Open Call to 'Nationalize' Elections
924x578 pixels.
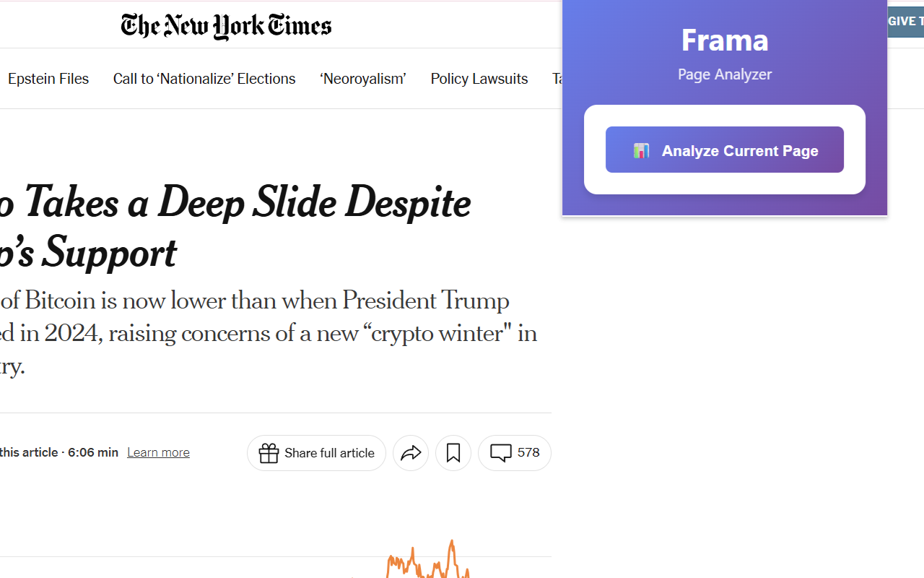pyautogui.click(x=204, y=78)
